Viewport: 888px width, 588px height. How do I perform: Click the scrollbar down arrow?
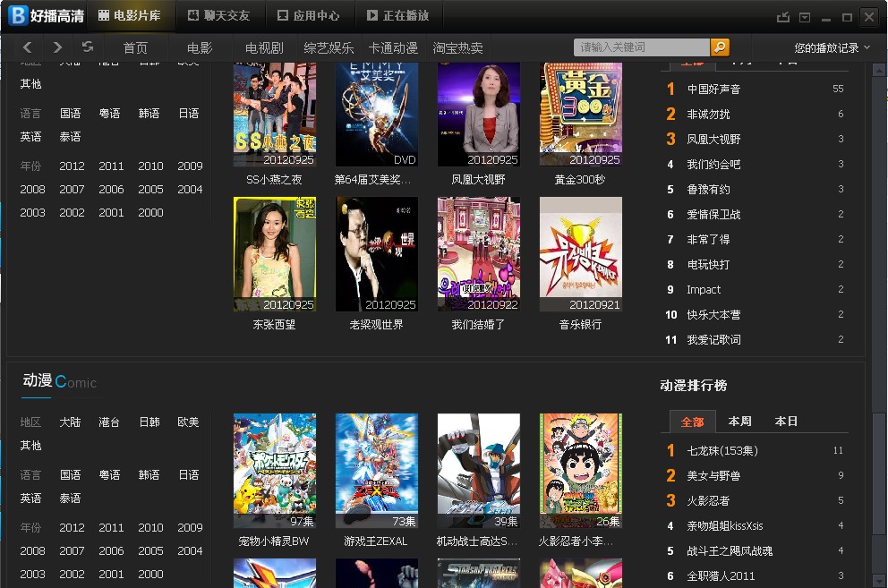879,581
